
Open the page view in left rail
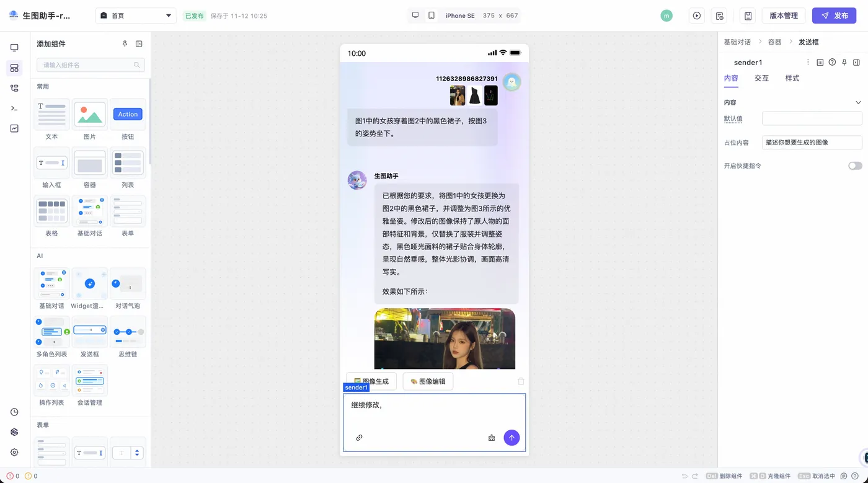coord(14,48)
